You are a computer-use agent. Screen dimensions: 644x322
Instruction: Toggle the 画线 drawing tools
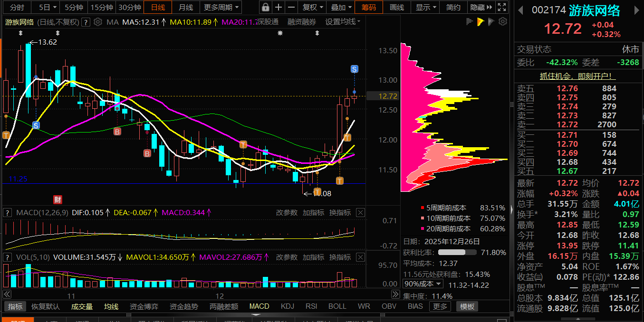coord(396,7)
